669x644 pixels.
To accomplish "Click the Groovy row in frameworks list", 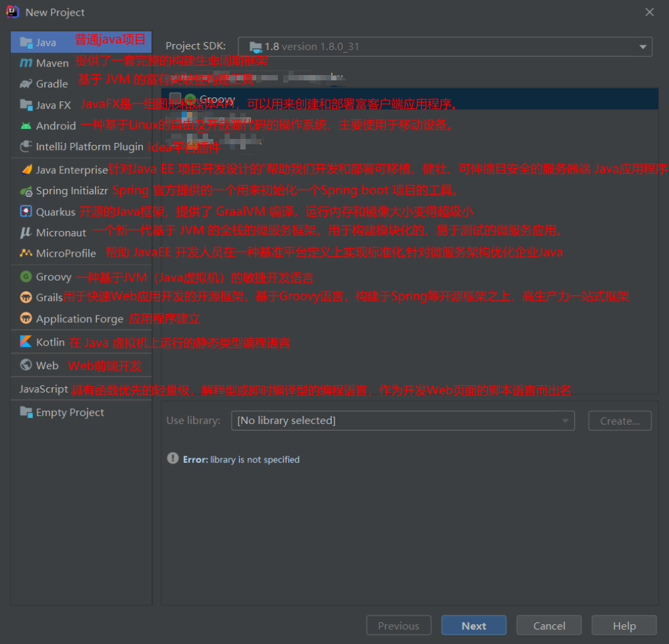I will (x=410, y=99).
